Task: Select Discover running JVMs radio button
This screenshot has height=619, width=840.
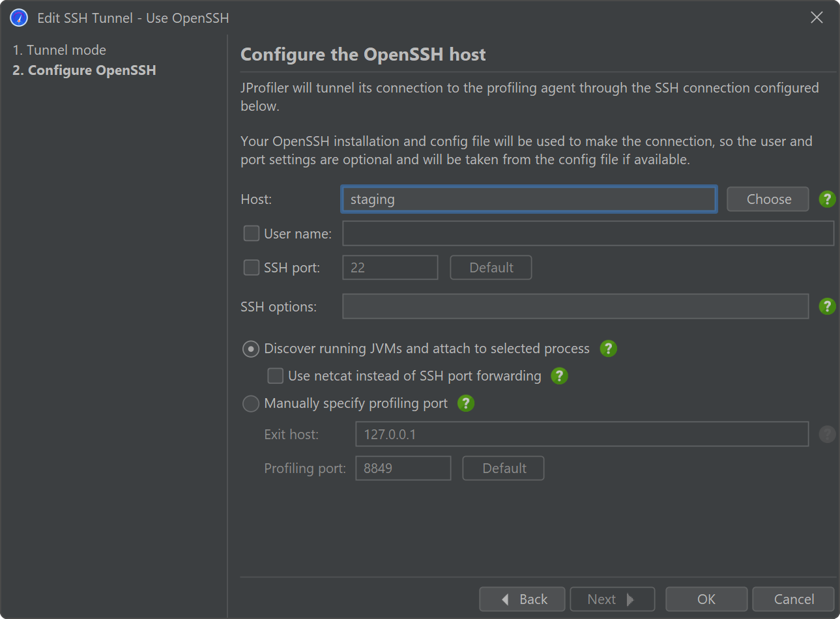Action: coord(251,349)
